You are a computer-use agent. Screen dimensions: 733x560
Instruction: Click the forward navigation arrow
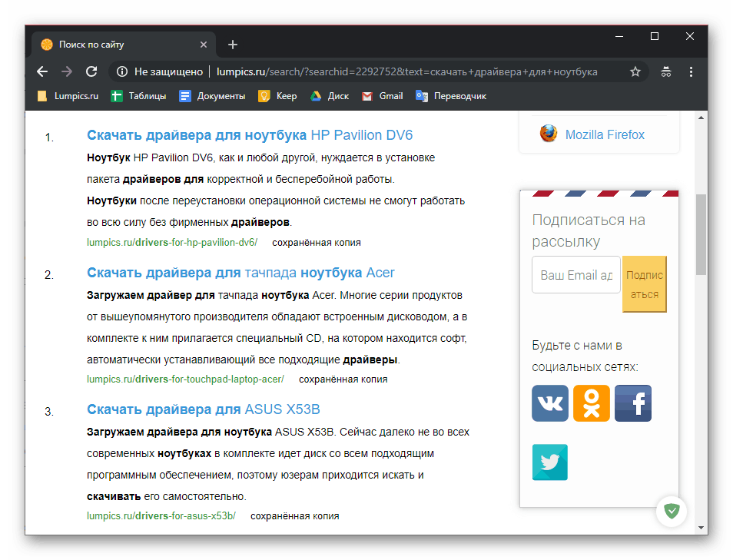67,71
